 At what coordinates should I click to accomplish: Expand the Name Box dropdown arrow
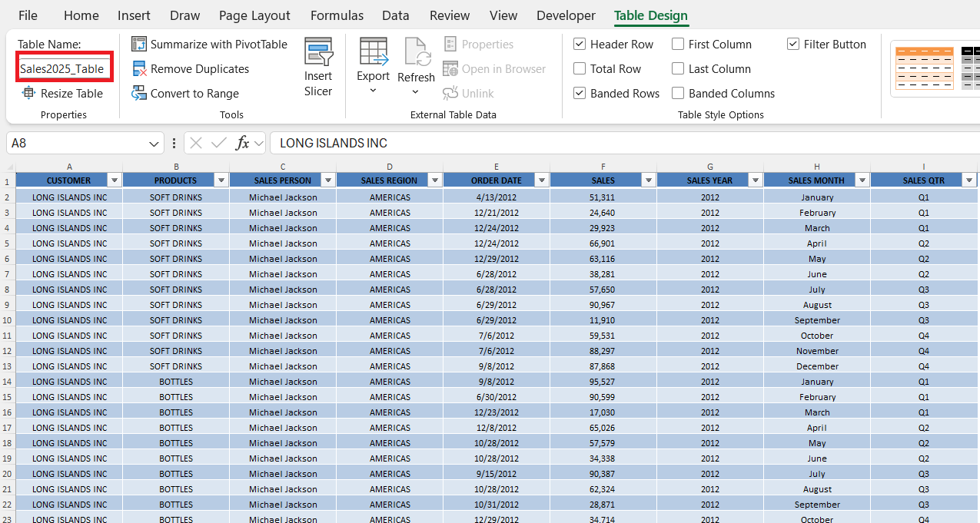[154, 143]
